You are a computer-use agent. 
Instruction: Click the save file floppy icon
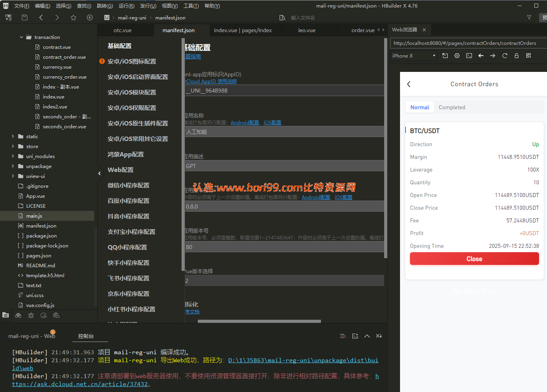tap(25, 17)
